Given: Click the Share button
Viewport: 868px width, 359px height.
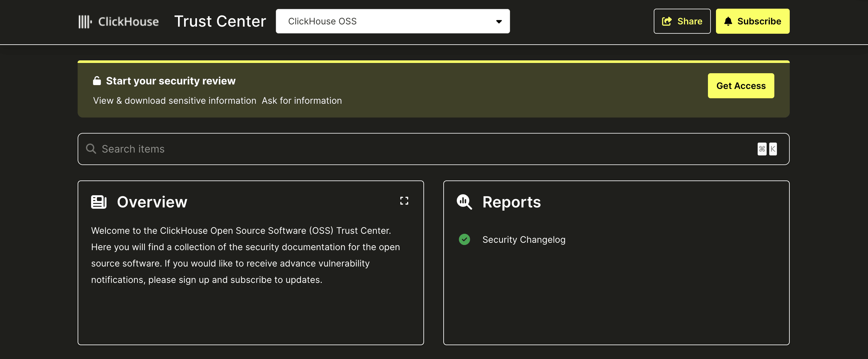Looking at the screenshot, I should [x=682, y=21].
